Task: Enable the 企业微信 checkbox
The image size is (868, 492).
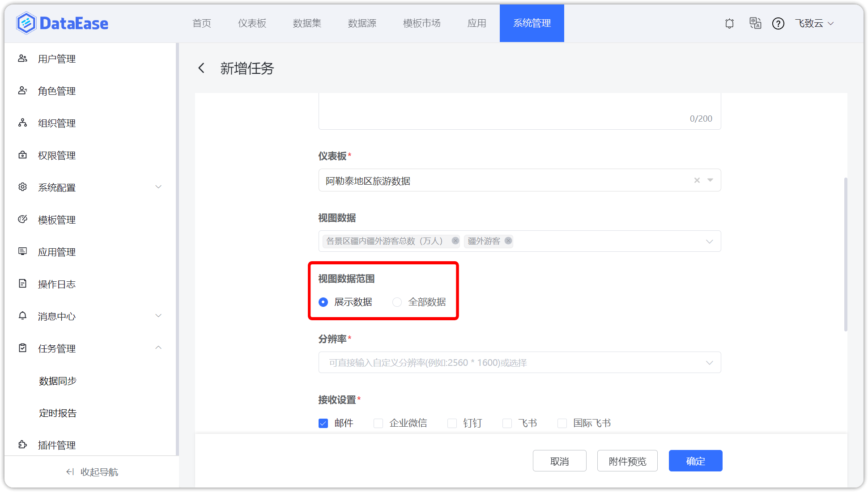Action: coord(378,423)
